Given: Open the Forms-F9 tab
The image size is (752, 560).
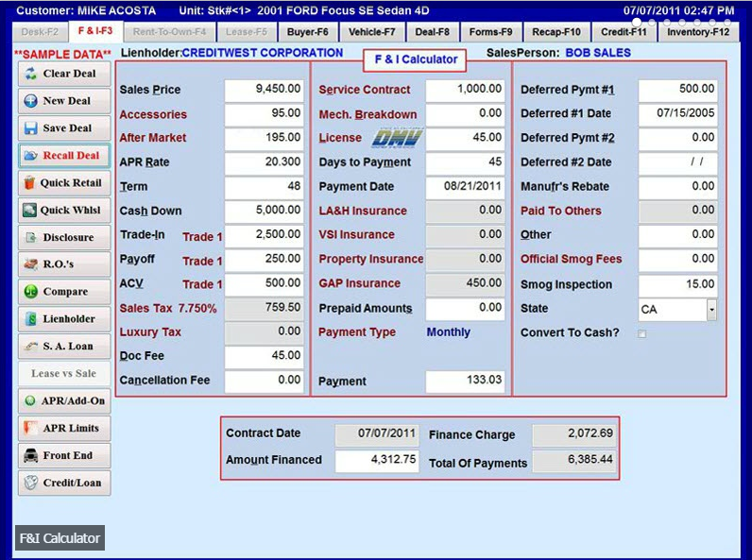Looking at the screenshot, I should pyautogui.click(x=490, y=32).
